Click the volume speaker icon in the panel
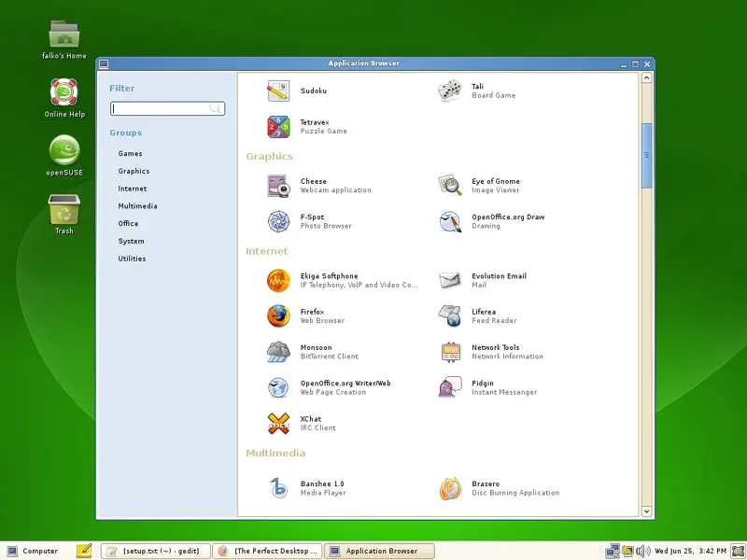Viewport: 747px width, 560px height. point(643,551)
